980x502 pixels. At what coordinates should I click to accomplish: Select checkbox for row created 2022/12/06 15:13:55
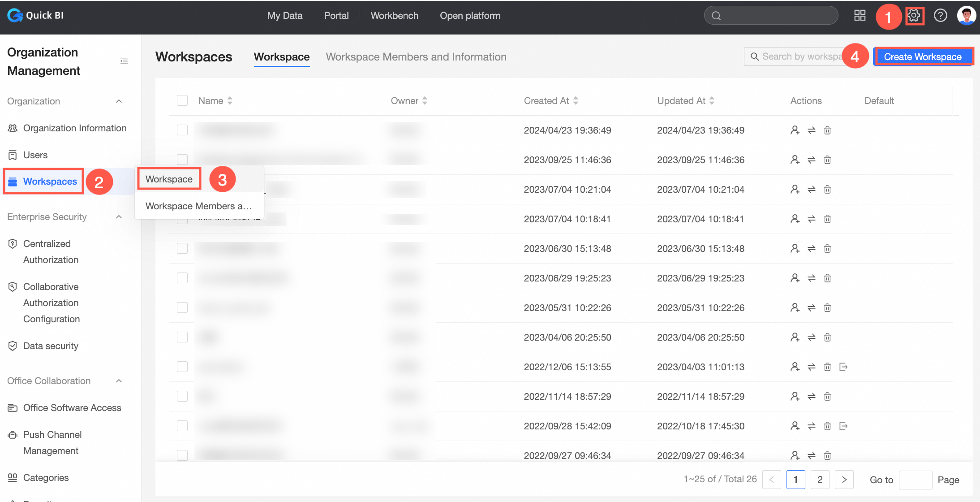(182, 367)
